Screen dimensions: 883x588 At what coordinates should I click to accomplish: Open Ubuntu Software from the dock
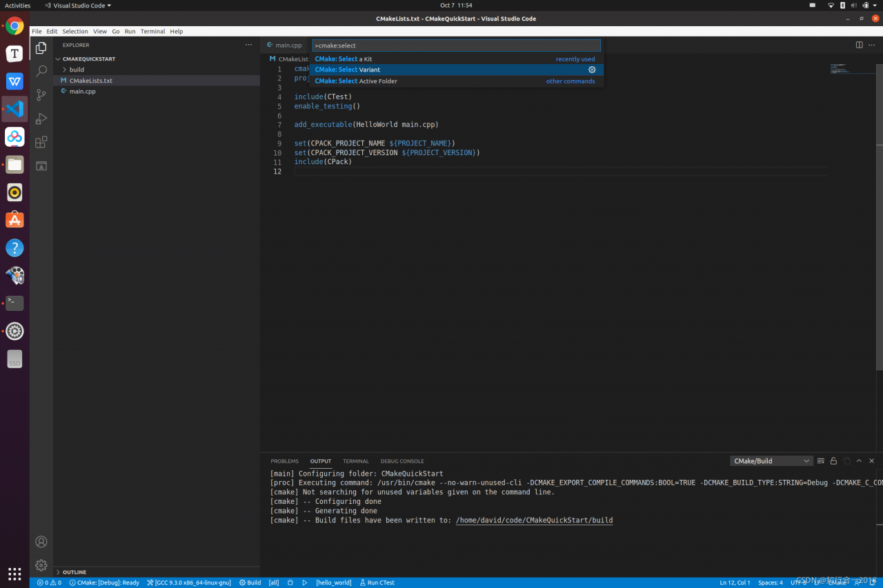(x=14, y=220)
